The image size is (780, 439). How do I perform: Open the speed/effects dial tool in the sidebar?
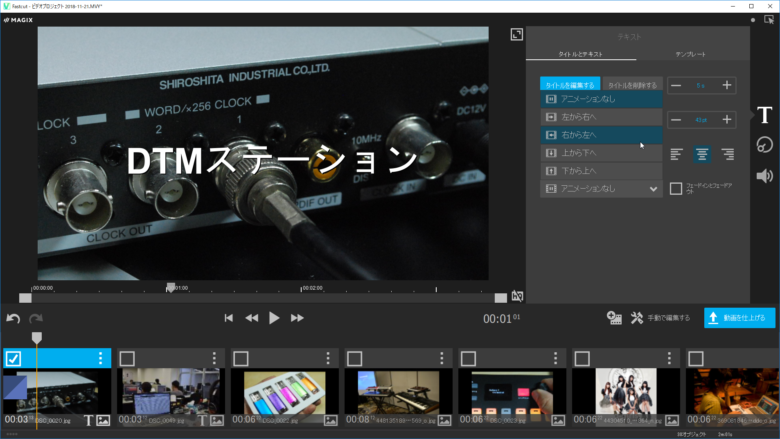click(x=764, y=145)
